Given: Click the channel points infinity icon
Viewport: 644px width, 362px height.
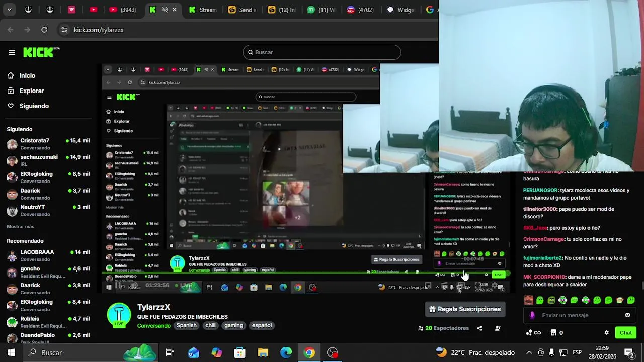Looking at the screenshot, I should pos(533,333).
